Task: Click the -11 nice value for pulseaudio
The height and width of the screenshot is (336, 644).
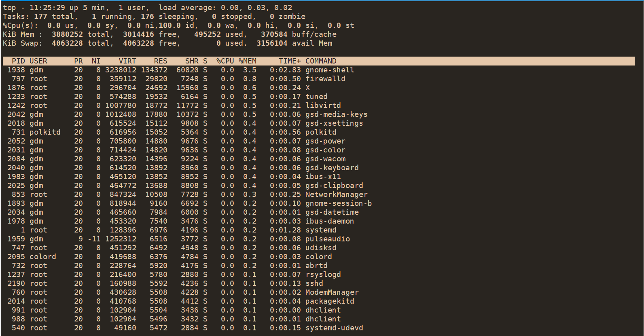Action: pos(94,239)
